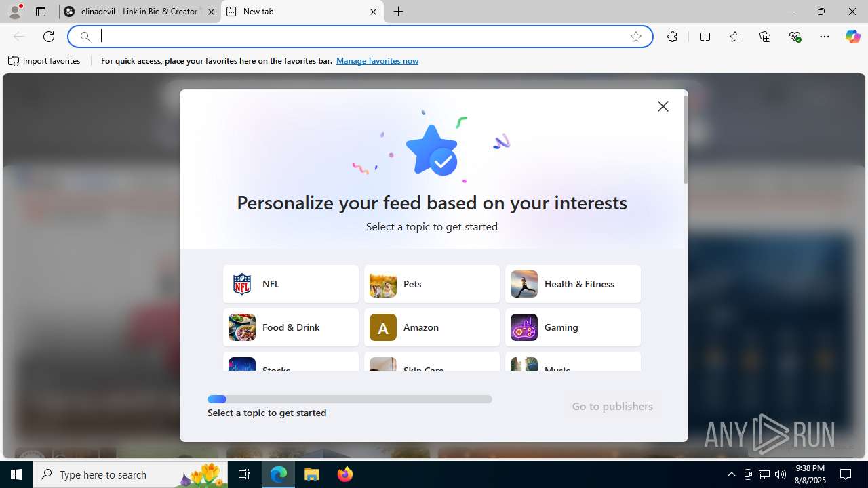
Task: Open the notification center icon
Action: pos(846,474)
